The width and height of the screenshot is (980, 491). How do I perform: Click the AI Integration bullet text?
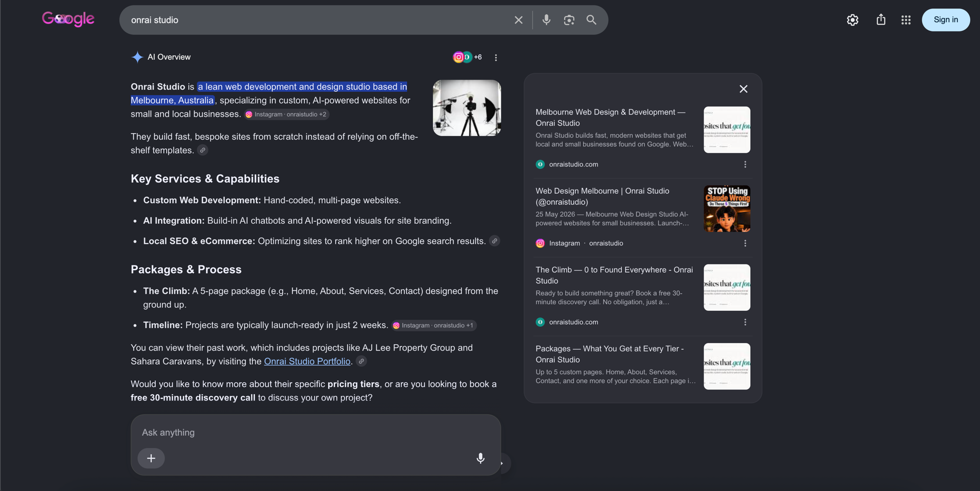(x=297, y=221)
